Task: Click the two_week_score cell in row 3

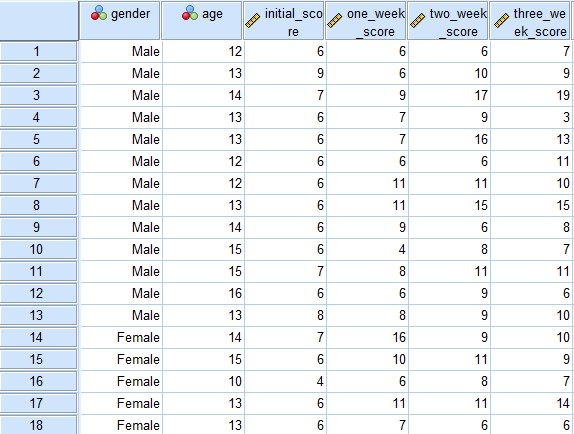Action: click(449, 95)
